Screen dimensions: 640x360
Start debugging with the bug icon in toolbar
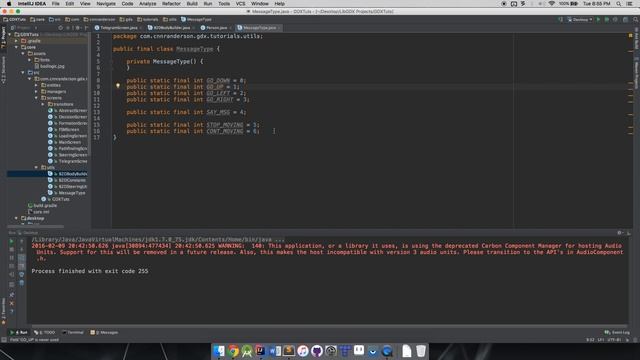(x=607, y=20)
